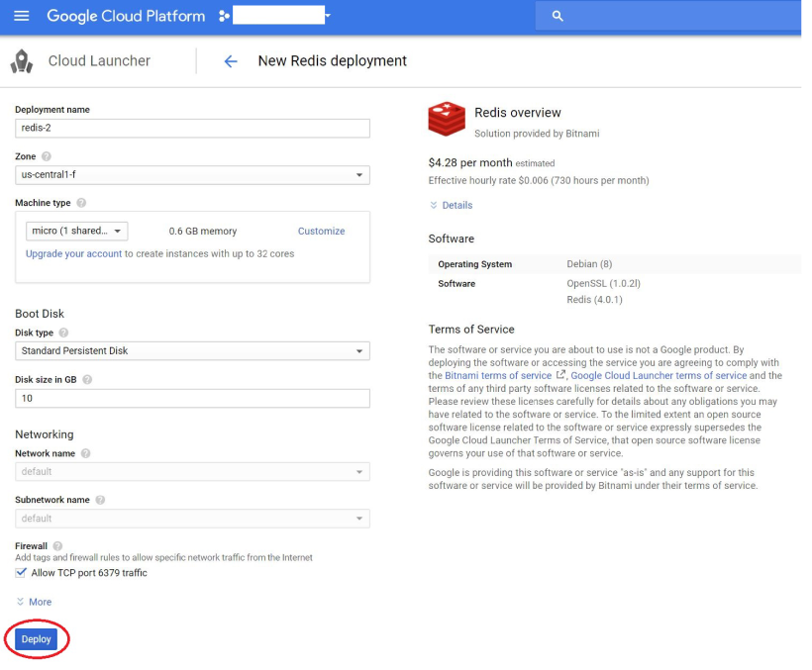Click the Zone help icon

[47, 156]
